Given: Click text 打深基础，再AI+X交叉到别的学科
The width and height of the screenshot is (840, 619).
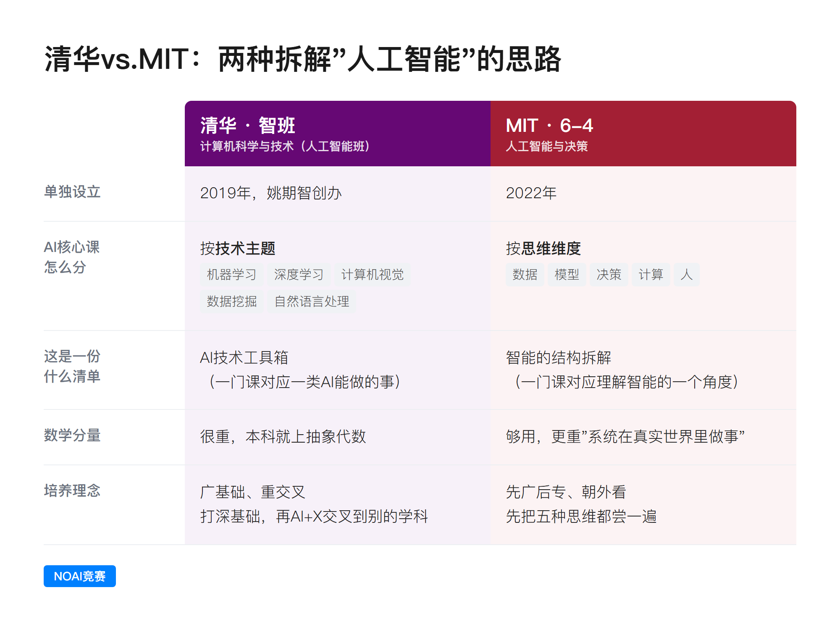Looking at the screenshot, I should pyautogui.click(x=314, y=517).
